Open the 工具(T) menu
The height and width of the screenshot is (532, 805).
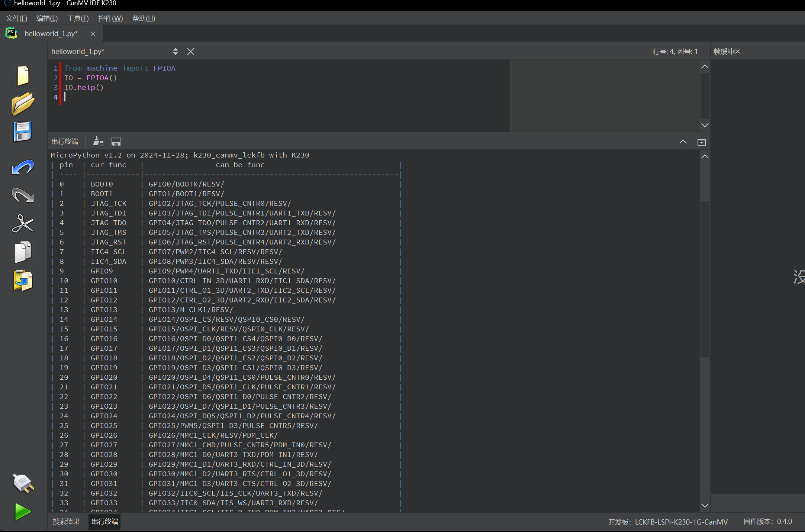[x=78, y=18]
